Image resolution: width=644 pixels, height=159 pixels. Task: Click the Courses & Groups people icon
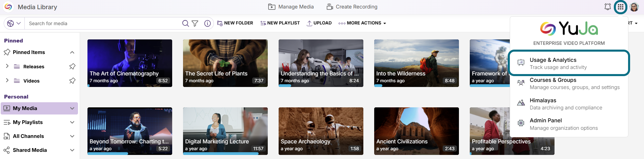click(521, 83)
